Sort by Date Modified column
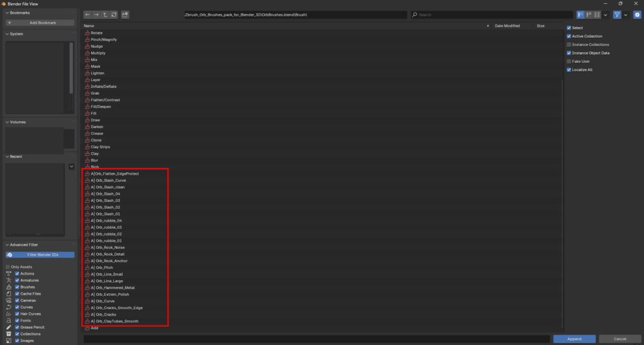 [507, 26]
